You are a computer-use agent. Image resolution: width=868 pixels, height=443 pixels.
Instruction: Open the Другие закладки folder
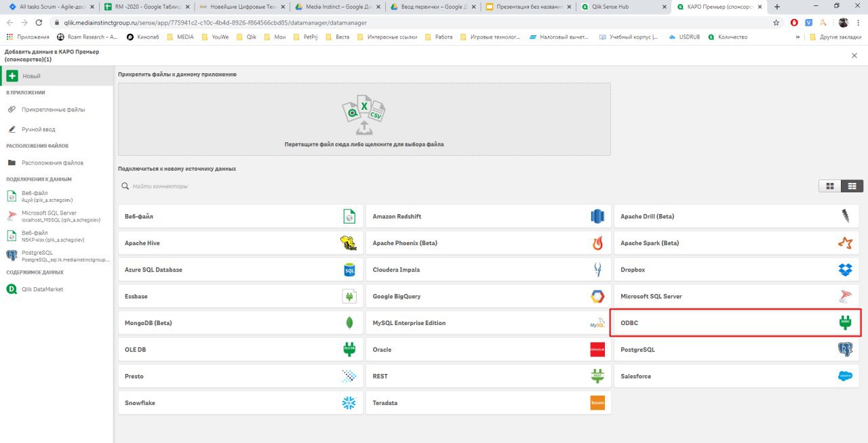click(835, 37)
